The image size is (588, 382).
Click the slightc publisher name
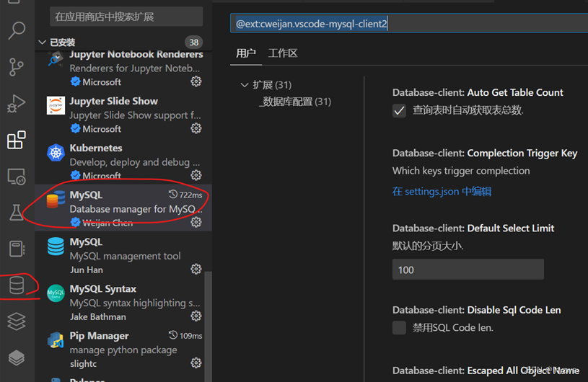point(83,364)
